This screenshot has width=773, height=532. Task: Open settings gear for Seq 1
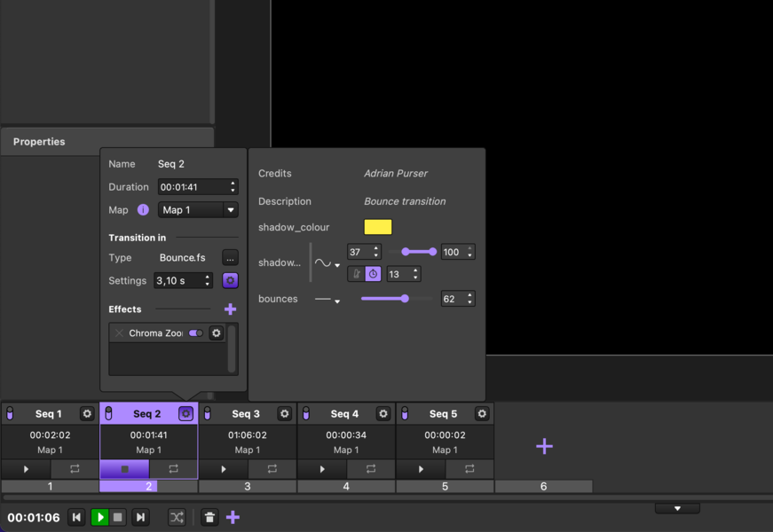point(87,414)
